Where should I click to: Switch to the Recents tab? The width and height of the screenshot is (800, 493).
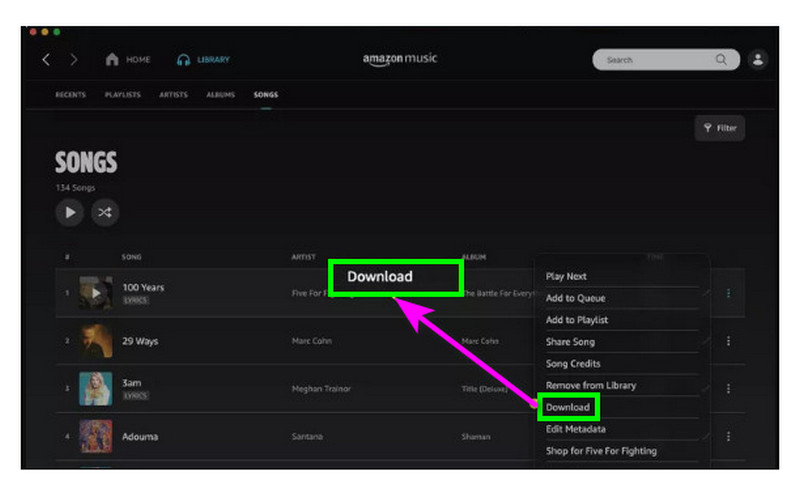(x=70, y=95)
